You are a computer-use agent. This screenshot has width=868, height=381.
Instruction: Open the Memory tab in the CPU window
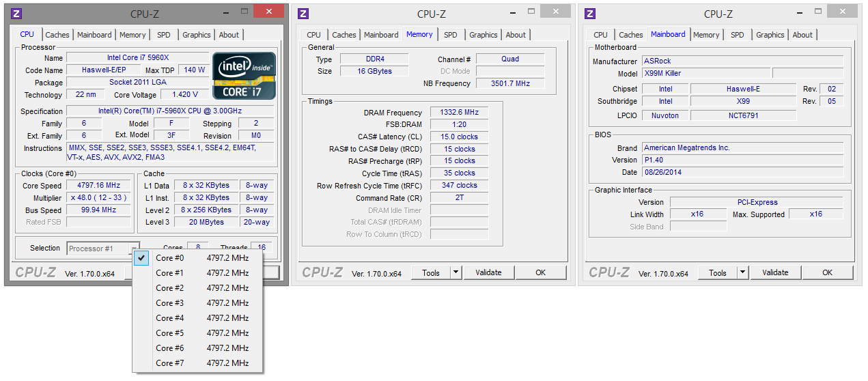(x=132, y=35)
